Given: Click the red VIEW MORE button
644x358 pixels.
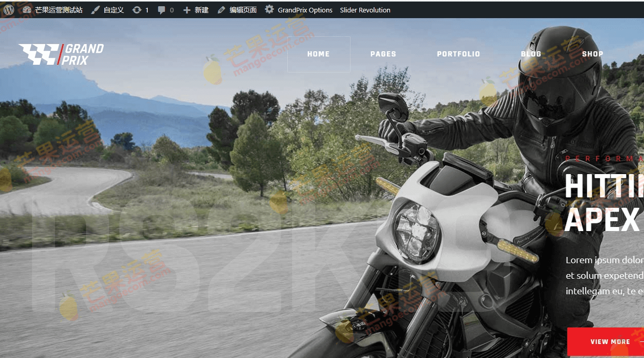Looking at the screenshot, I should click(610, 341).
